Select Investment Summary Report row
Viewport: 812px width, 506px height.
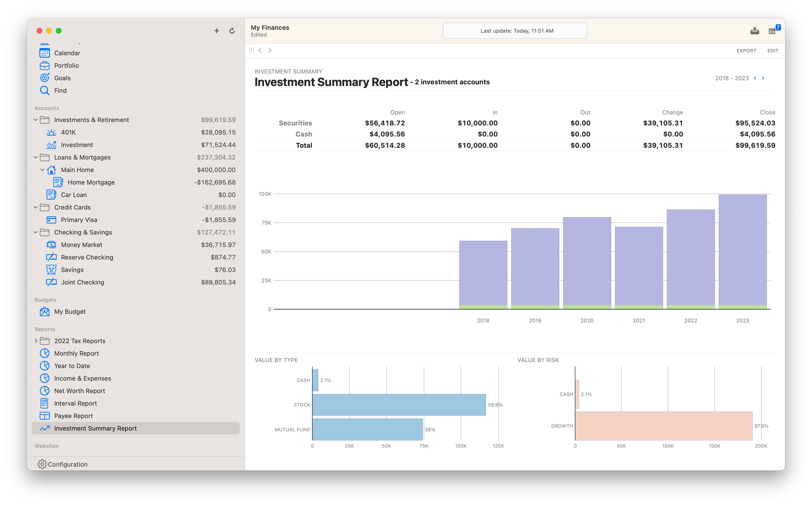[135, 428]
